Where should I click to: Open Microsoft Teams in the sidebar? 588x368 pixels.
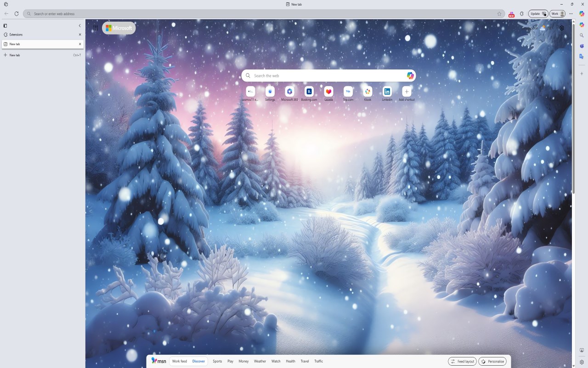click(582, 46)
